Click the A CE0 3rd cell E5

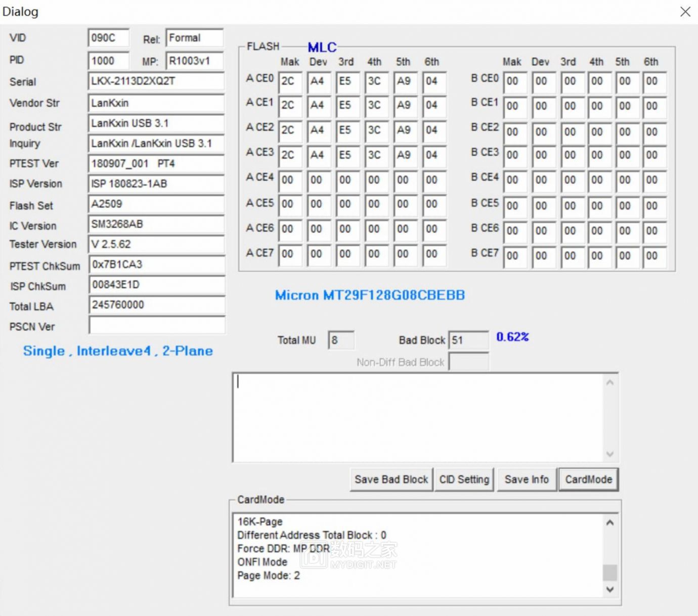348,82
